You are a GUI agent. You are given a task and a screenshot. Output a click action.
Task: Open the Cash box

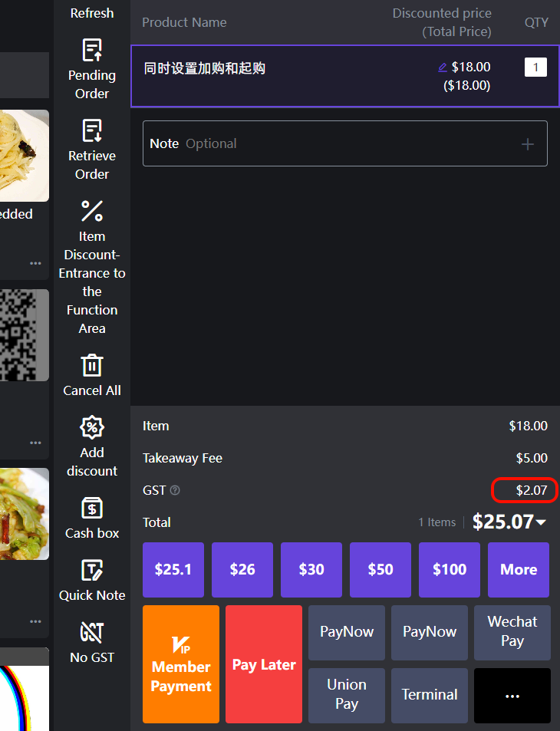[x=92, y=508]
